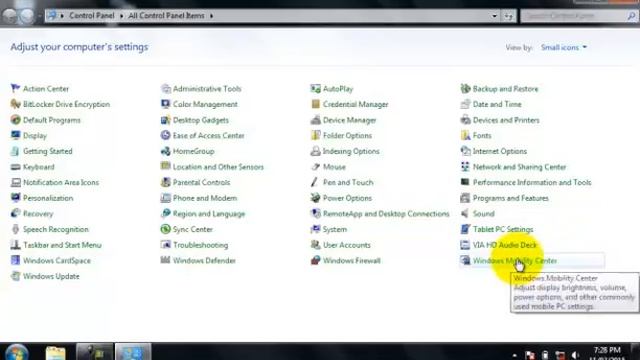Click the HomeGroup icon
This screenshot has width=640, height=360.
[165, 151]
